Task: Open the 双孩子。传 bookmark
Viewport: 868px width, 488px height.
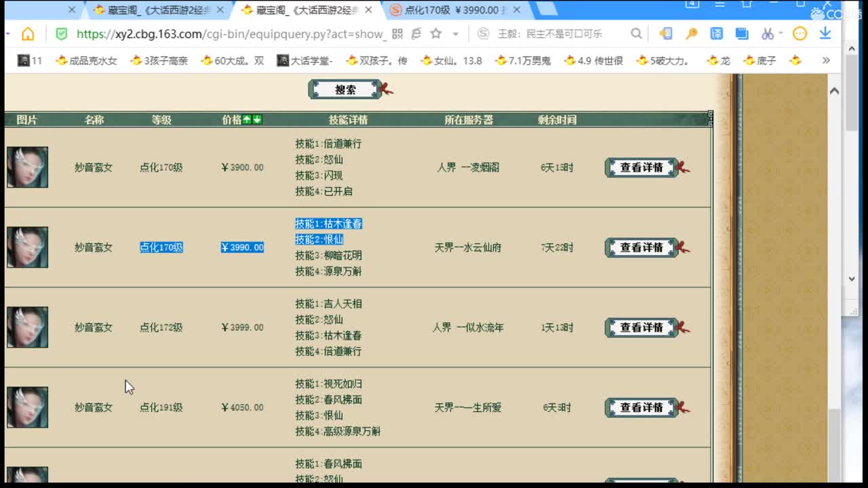Action: click(x=376, y=60)
